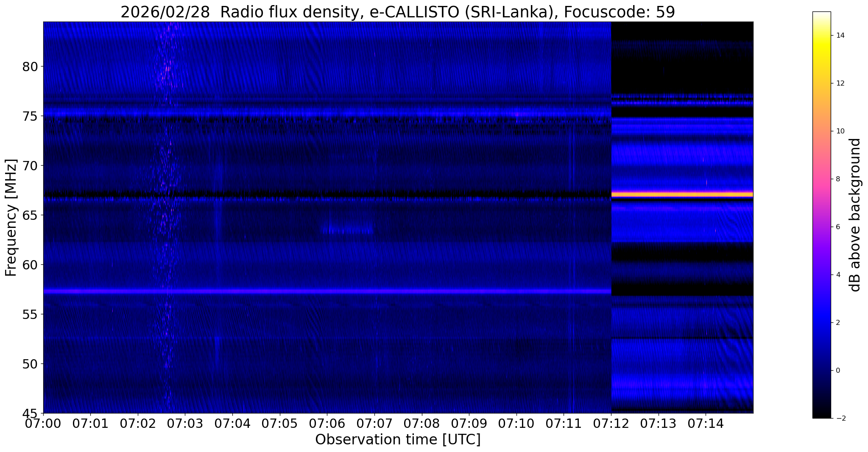Click the 07:12 time tick label
The image size is (868, 452).
tap(611, 423)
